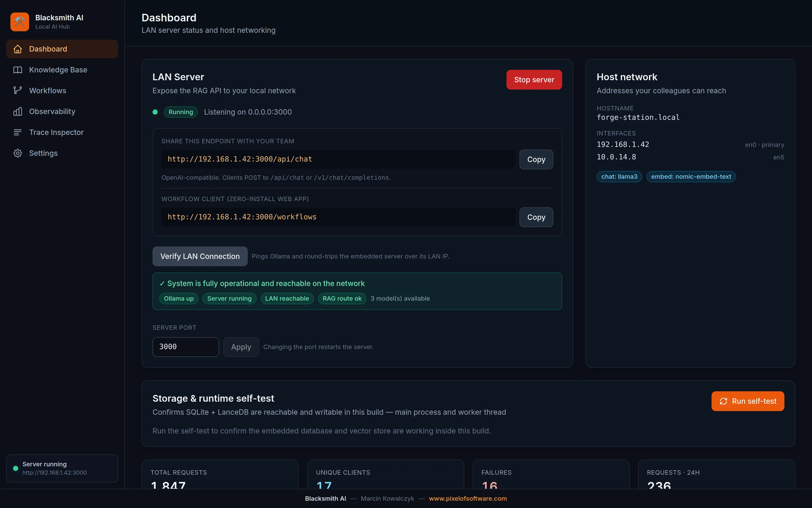Click the hostname forge-station.local

tap(638, 117)
